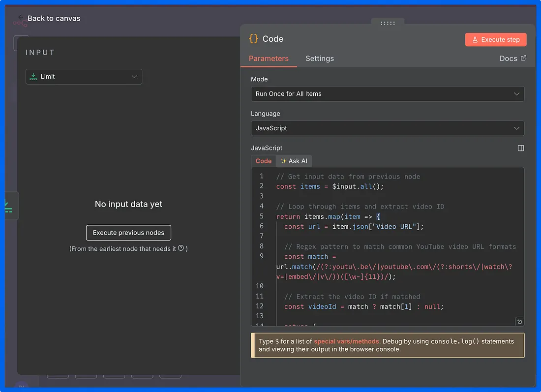
Task: Click the editor fullscreen panel icon beside JavaScript
Action: click(x=521, y=148)
